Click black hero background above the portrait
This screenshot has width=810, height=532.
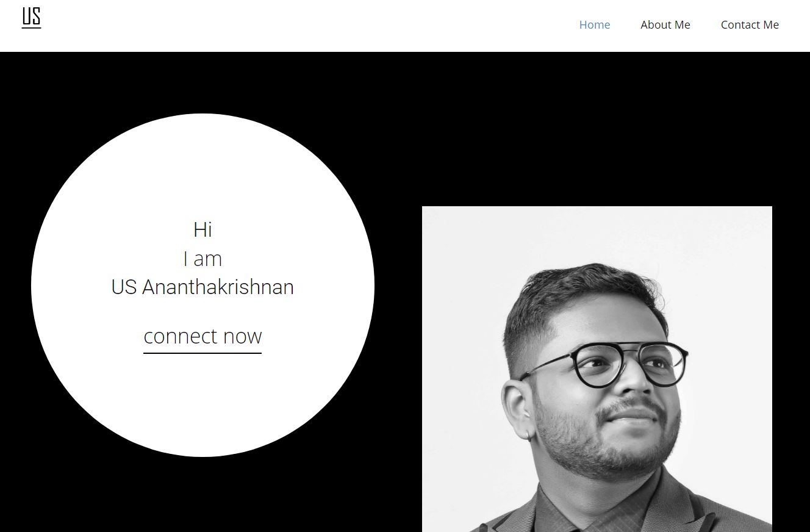(597, 128)
